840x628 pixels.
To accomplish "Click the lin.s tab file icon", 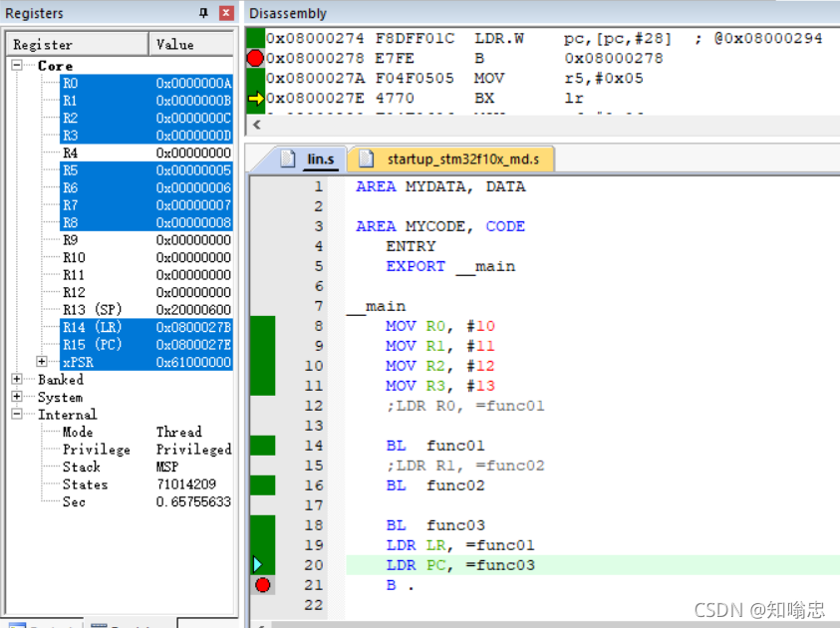I will tap(288, 158).
